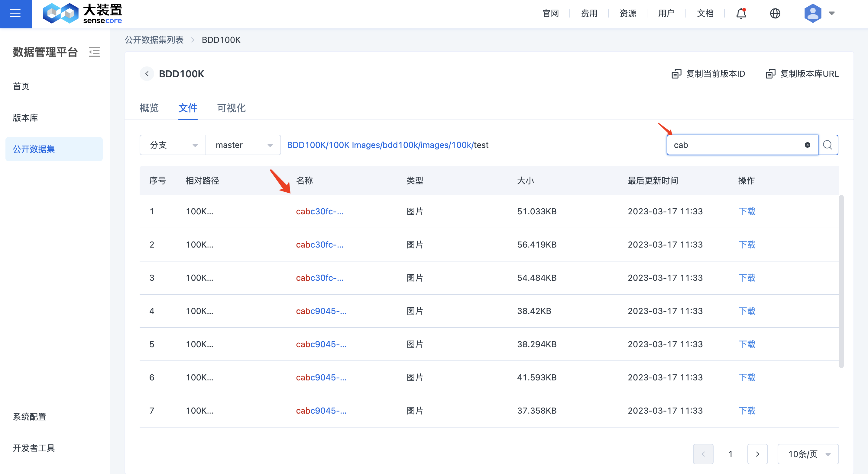Switch to the 概览 tab

point(149,108)
